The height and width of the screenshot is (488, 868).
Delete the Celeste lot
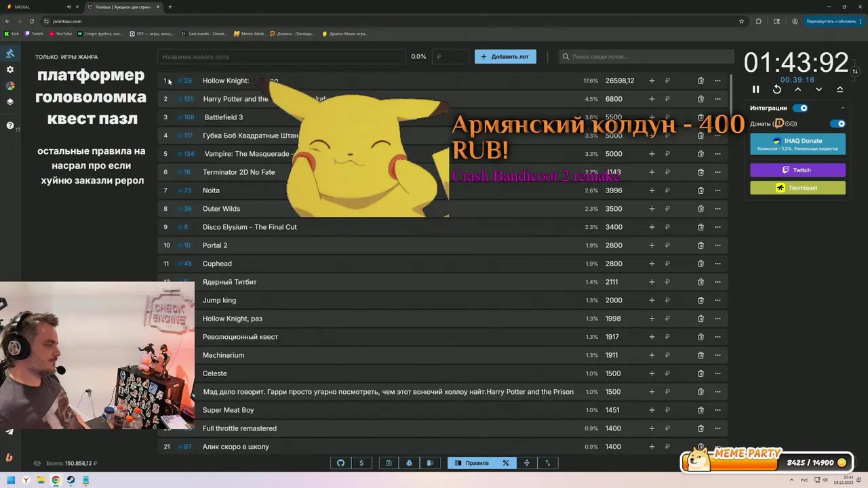(701, 373)
